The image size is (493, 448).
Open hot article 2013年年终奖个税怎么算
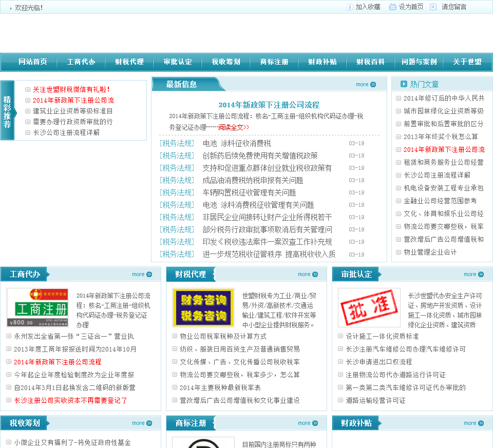tap(441, 137)
